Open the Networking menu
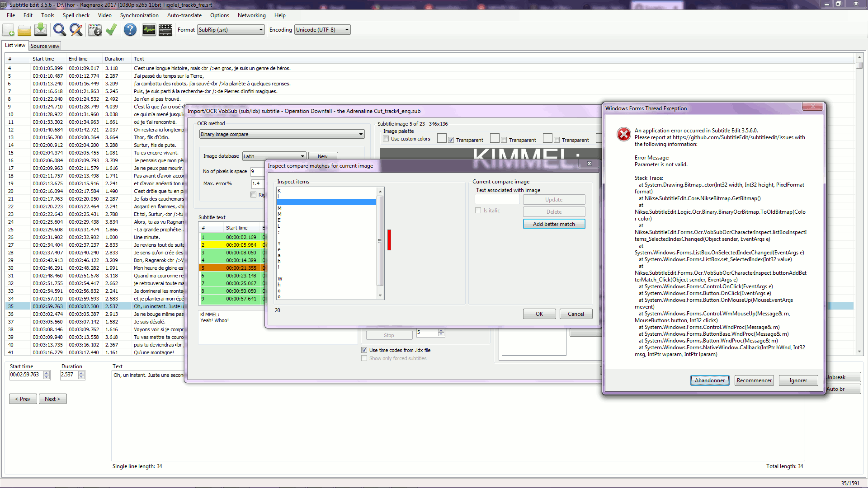This screenshot has height=488, width=868. point(251,15)
